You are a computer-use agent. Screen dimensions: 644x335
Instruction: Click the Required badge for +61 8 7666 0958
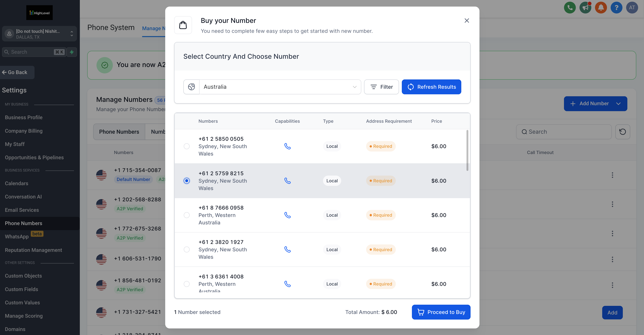point(381,215)
